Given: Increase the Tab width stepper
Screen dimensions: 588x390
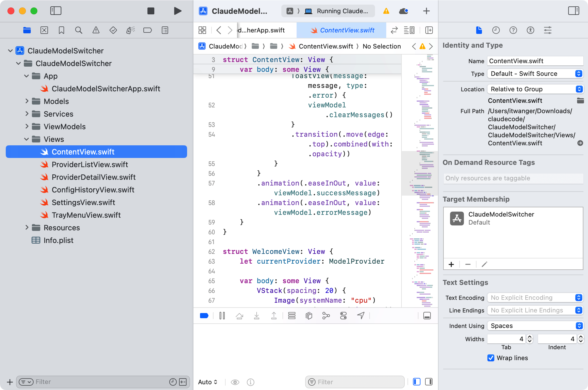Looking at the screenshot, I should point(530,337).
